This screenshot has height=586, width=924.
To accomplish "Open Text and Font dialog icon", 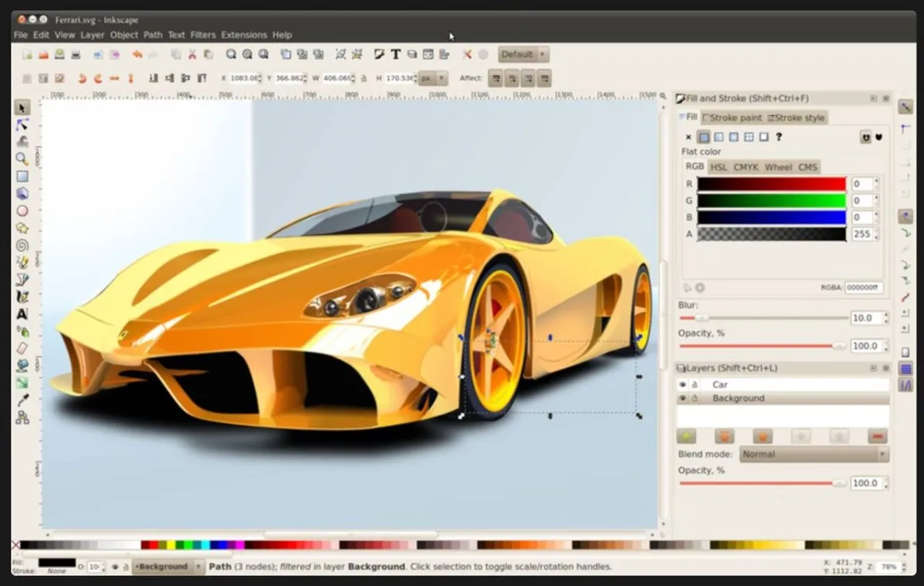I will (395, 55).
